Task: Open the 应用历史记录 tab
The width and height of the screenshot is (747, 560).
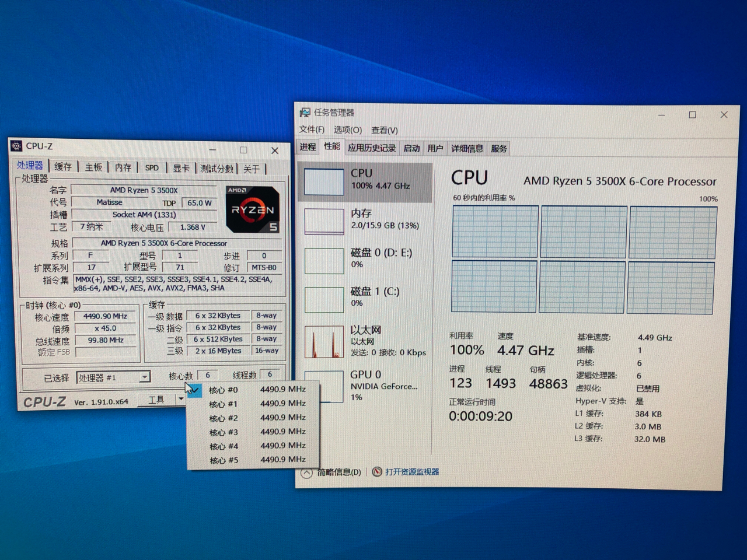Action: (x=372, y=148)
